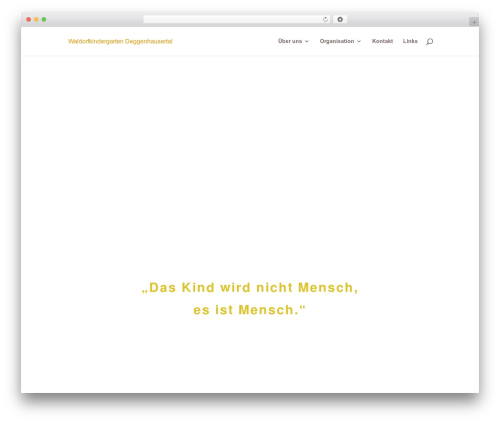
Task: Click the yellow minimize window button
Action: 36,19
